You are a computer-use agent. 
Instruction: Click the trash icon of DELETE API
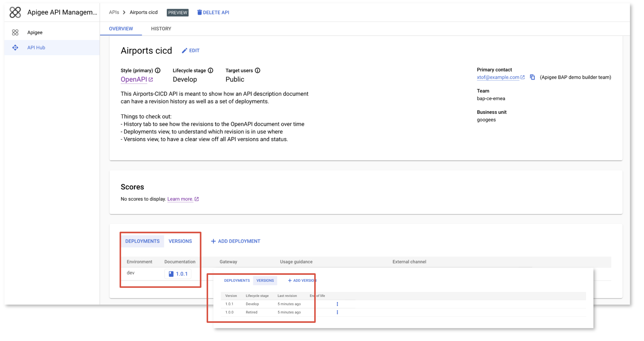199,12
